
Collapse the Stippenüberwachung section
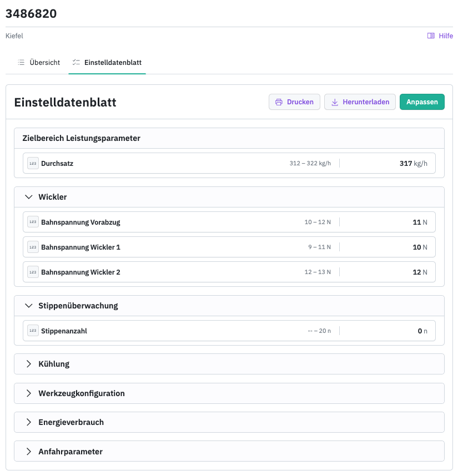tap(29, 306)
